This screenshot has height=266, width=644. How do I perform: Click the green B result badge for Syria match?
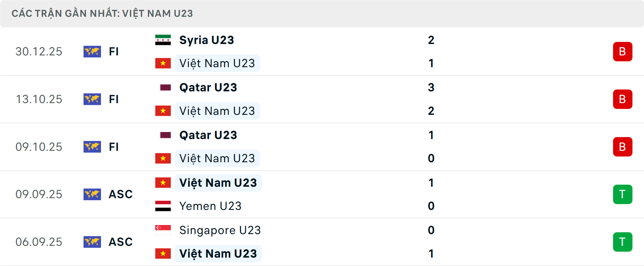[x=623, y=51]
